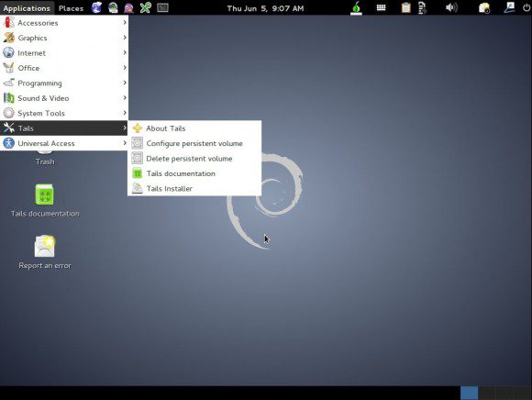Expand the Internet submenu
Viewport: 532px width, 400px height.
(x=64, y=53)
